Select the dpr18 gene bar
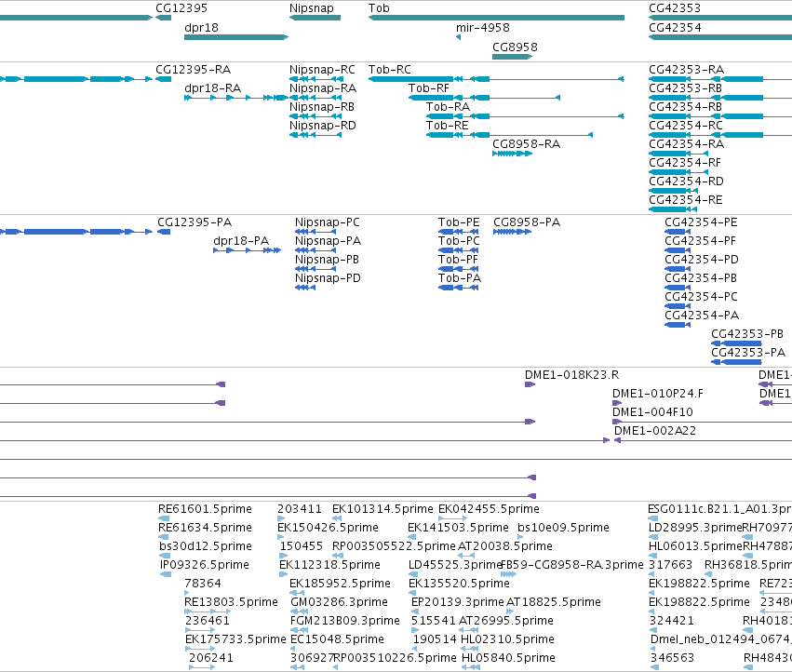Screen dimensions: 792x672 coord(236,37)
